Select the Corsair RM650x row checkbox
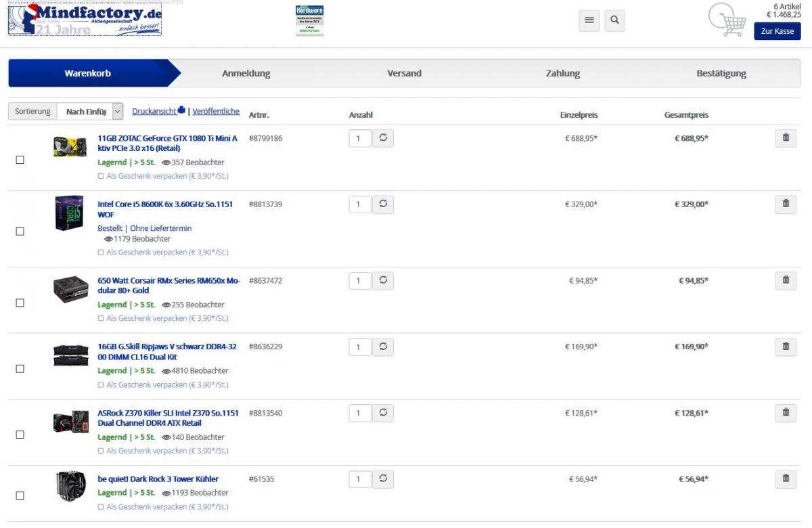812x528 pixels. pos(20,303)
